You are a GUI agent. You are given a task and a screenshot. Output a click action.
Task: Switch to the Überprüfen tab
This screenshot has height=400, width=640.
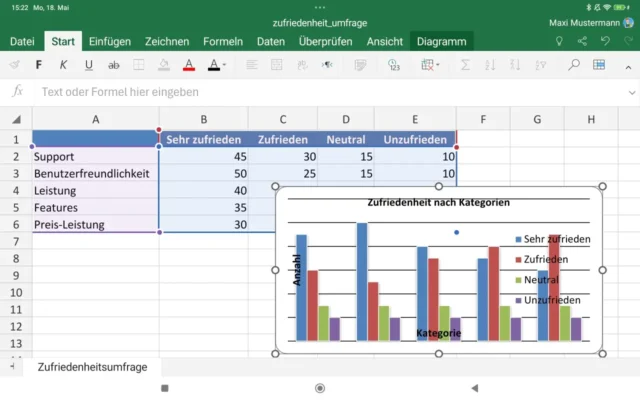click(x=325, y=42)
